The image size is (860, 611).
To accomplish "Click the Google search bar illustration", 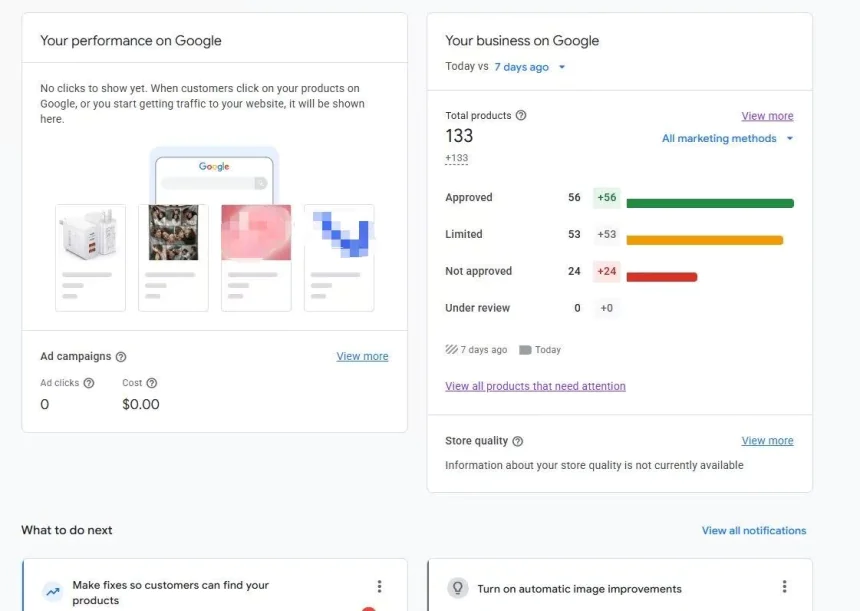I will click(214, 183).
